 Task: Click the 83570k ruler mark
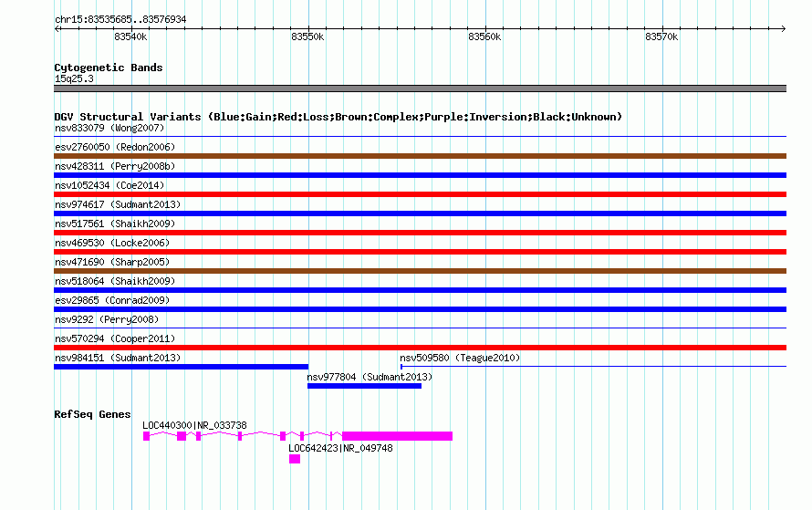point(661,36)
